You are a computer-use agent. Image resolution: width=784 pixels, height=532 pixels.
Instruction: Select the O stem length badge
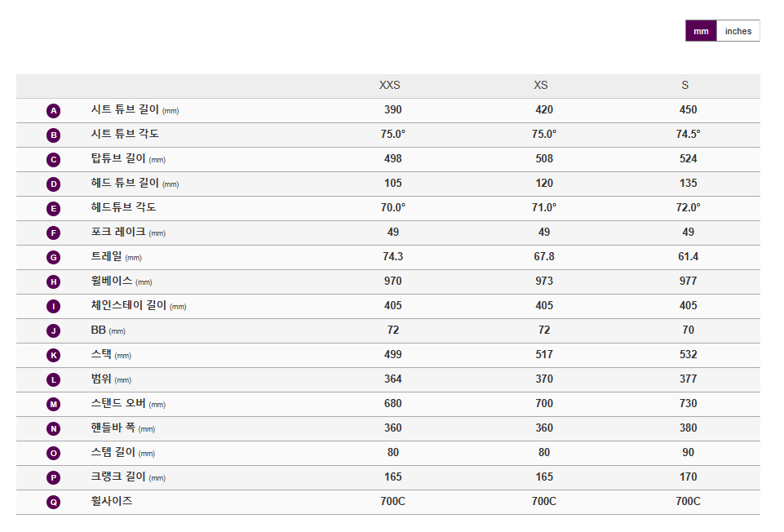pos(54,454)
